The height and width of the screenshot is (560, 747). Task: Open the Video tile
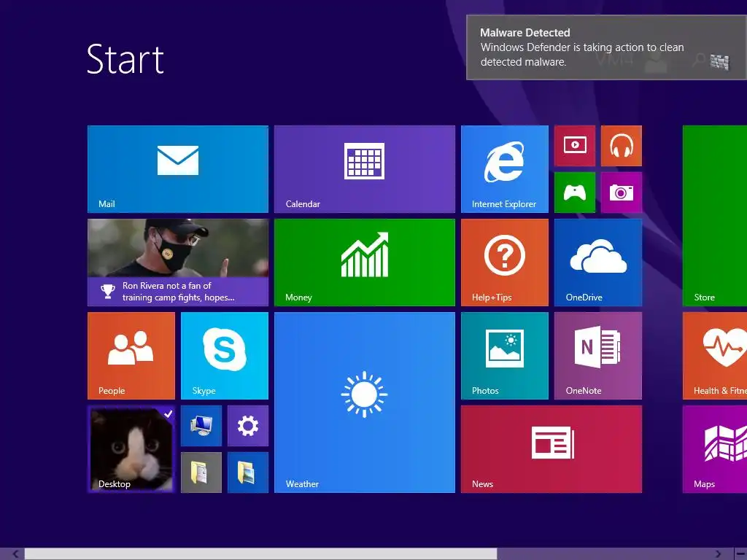tap(575, 146)
